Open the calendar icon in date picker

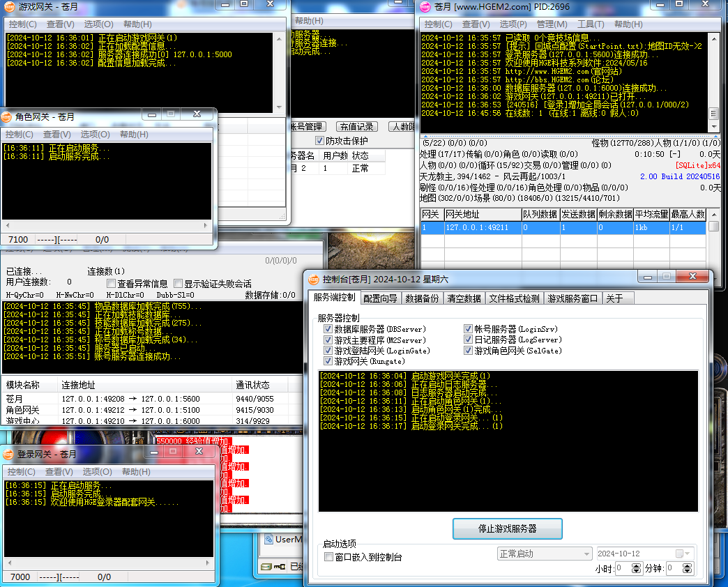click(x=680, y=554)
